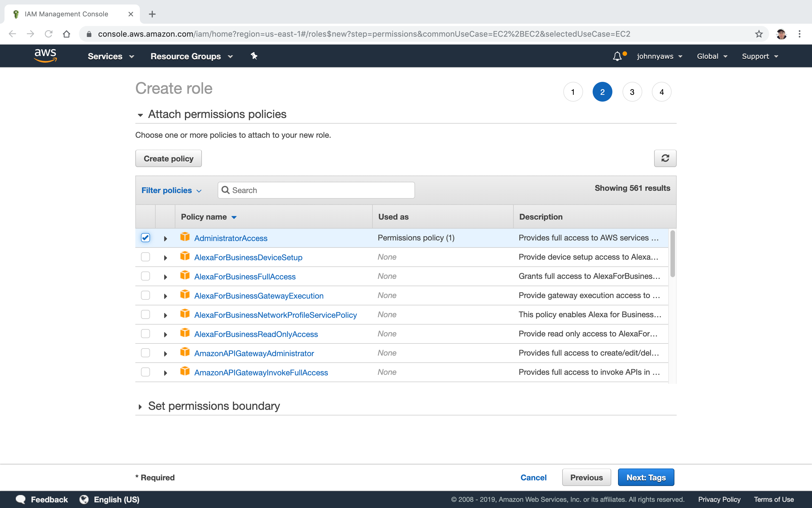Click the pin shortcut icon in navbar
This screenshot has height=508, width=812.
click(x=254, y=56)
